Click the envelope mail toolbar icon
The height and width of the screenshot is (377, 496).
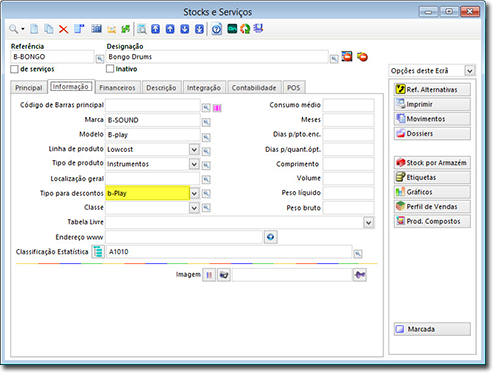pyautogui.click(x=111, y=30)
